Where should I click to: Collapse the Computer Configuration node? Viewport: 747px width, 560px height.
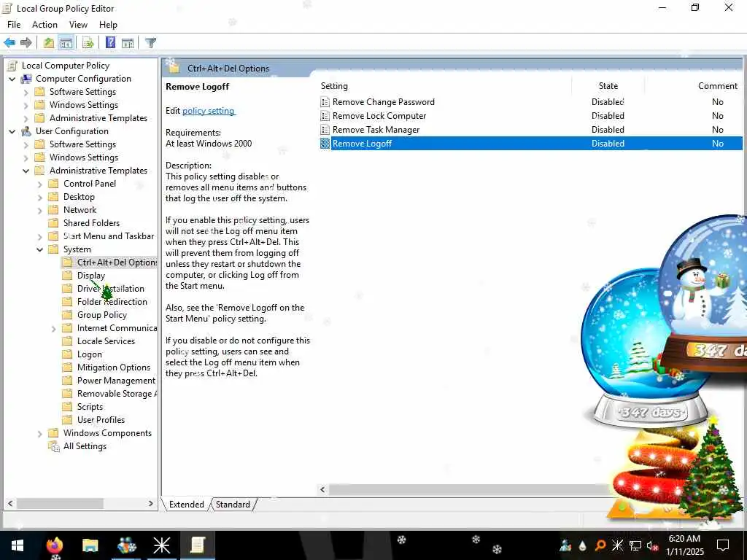12,79
